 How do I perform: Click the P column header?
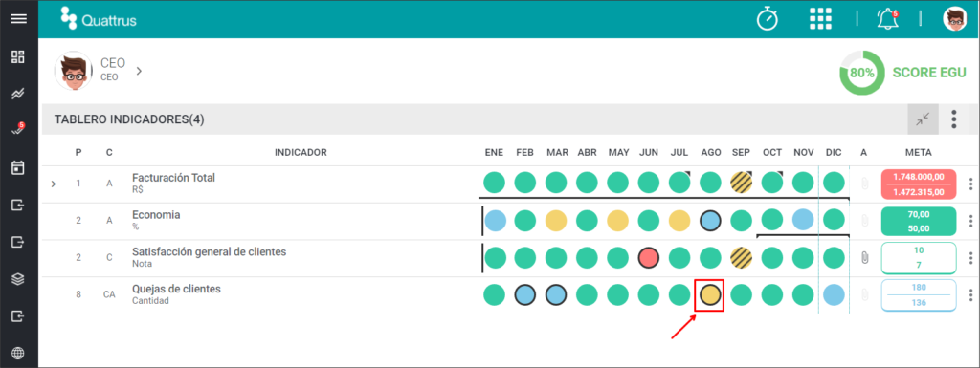click(x=78, y=152)
